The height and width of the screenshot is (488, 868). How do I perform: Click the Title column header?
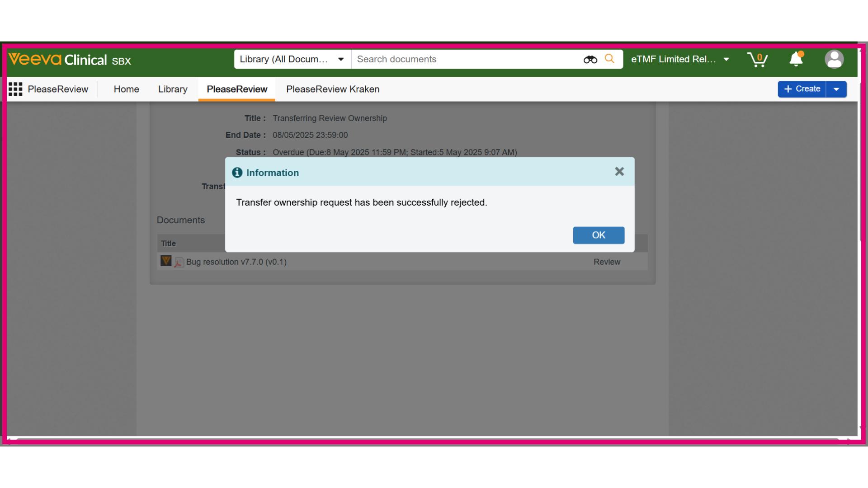tap(168, 243)
